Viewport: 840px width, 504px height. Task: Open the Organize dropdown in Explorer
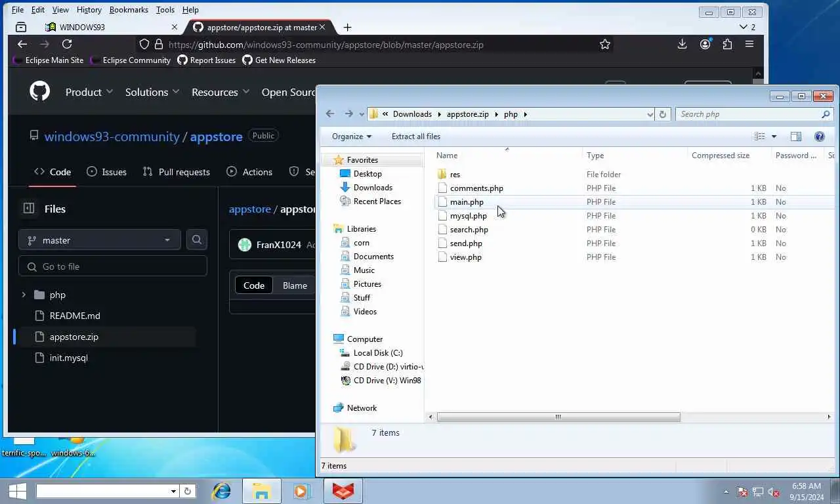coord(352,136)
